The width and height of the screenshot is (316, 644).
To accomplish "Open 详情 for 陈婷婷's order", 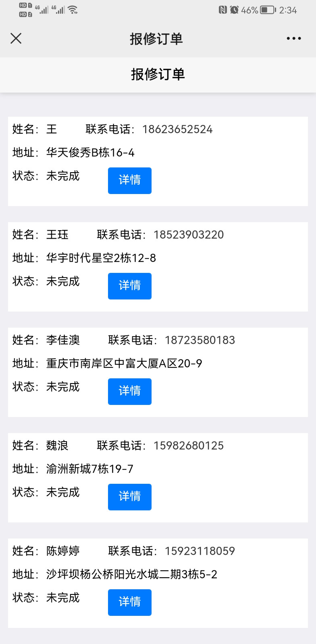I will pos(130,603).
